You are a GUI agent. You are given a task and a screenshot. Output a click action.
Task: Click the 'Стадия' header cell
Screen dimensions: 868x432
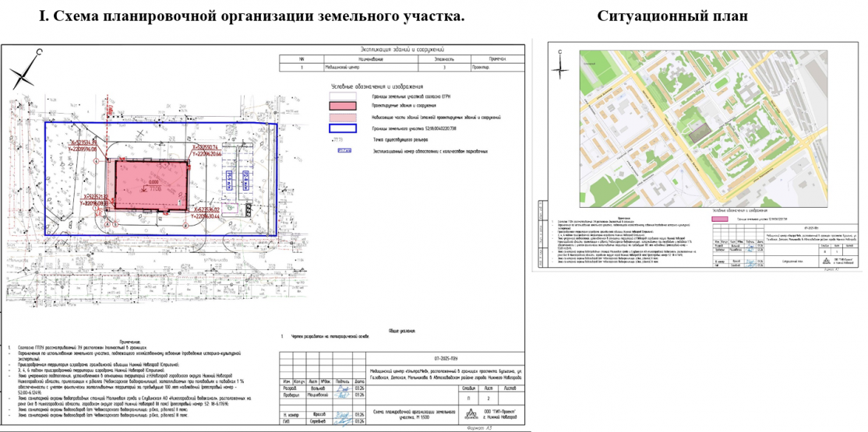(468, 388)
